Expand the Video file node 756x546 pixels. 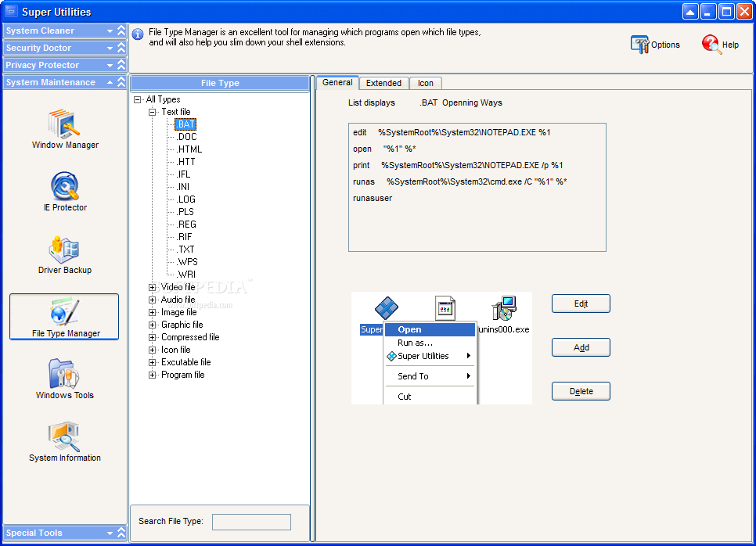click(x=153, y=288)
